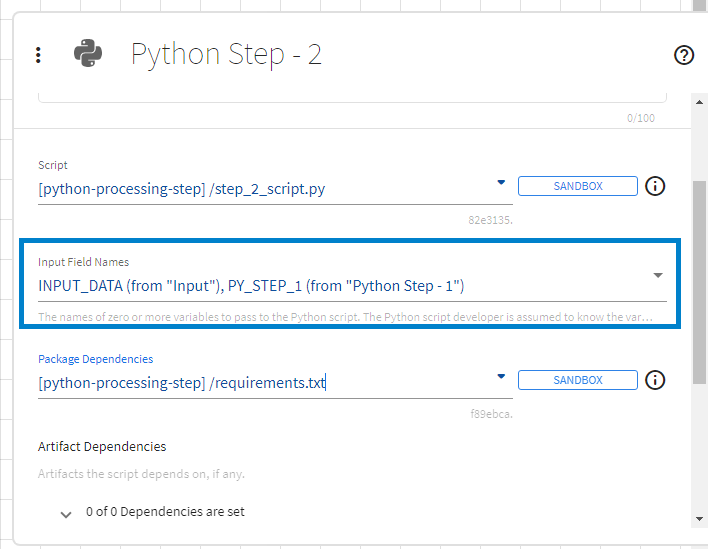The height and width of the screenshot is (549, 711).
Task: Click the description text box at the top
Action: 352,97
